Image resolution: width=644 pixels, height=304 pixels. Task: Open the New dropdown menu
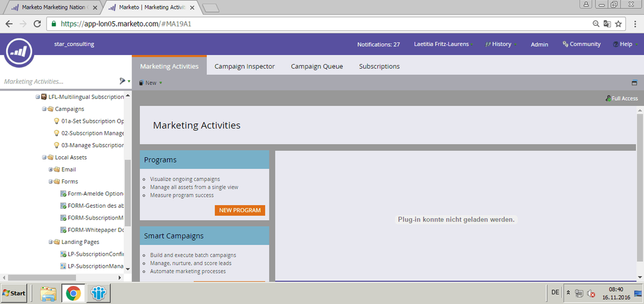pyautogui.click(x=151, y=83)
